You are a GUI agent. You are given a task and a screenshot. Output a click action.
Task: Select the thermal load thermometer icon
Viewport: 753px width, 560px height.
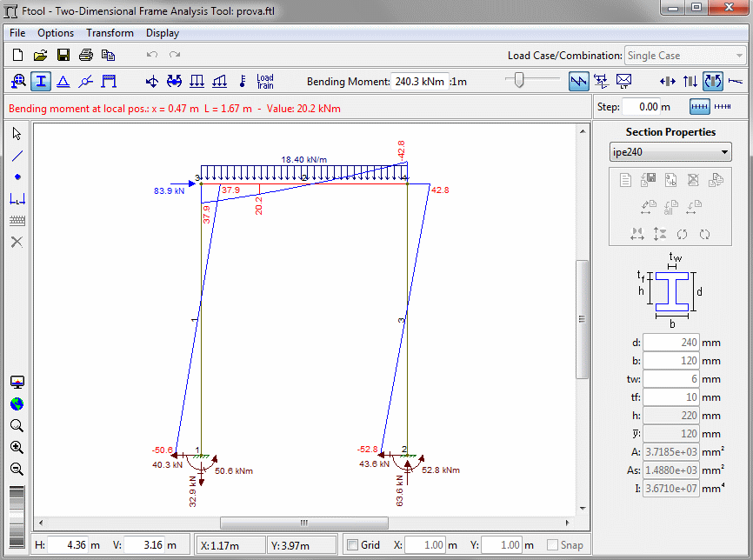(243, 81)
